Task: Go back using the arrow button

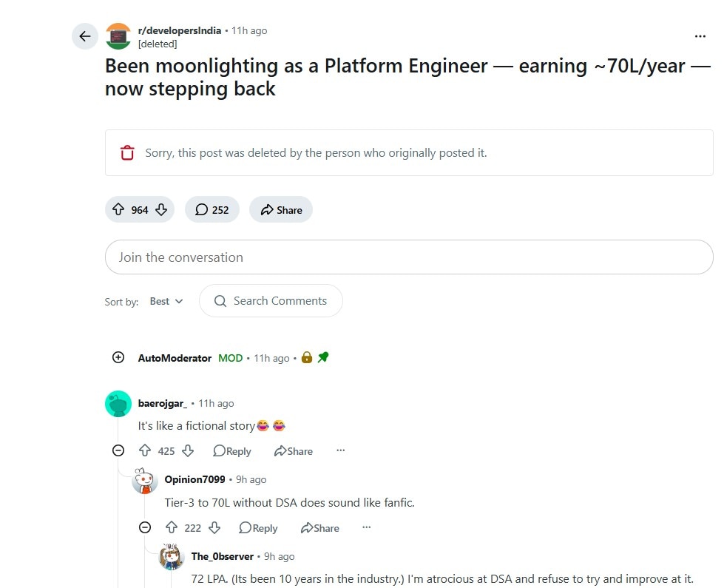Action: [85, 36]
